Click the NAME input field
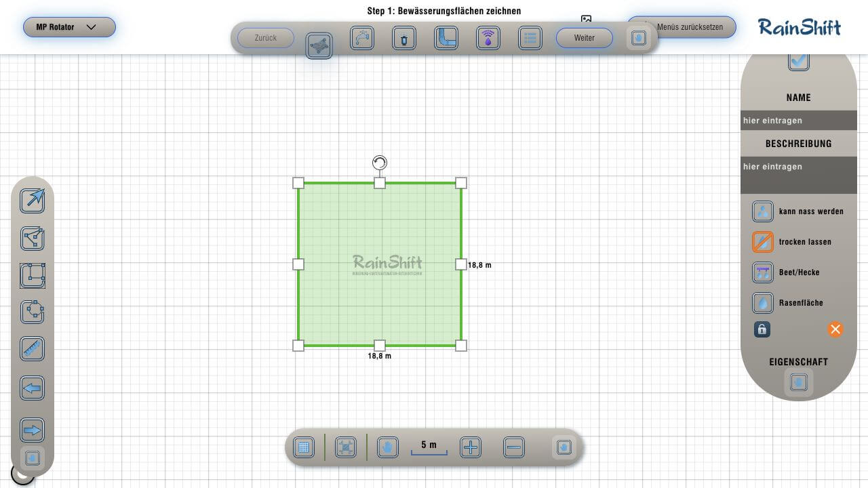 pyautogui.click(x=799, y=121)
